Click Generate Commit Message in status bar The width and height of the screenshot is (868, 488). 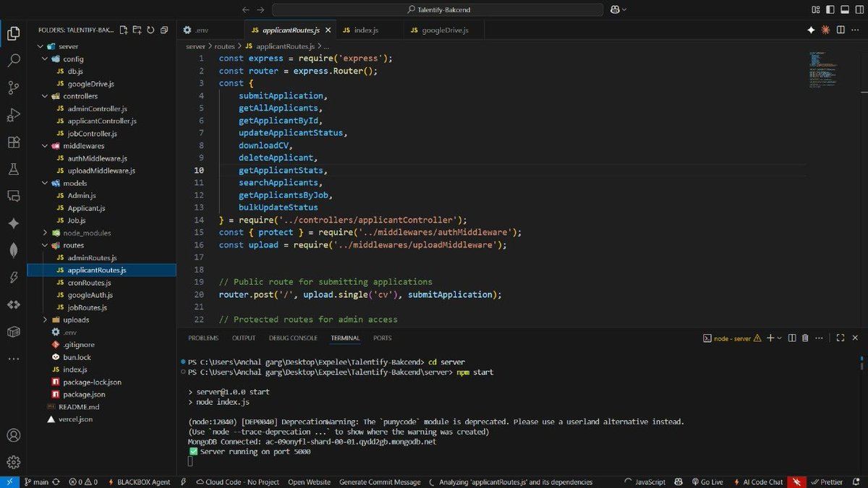click(x=380, y=481)
